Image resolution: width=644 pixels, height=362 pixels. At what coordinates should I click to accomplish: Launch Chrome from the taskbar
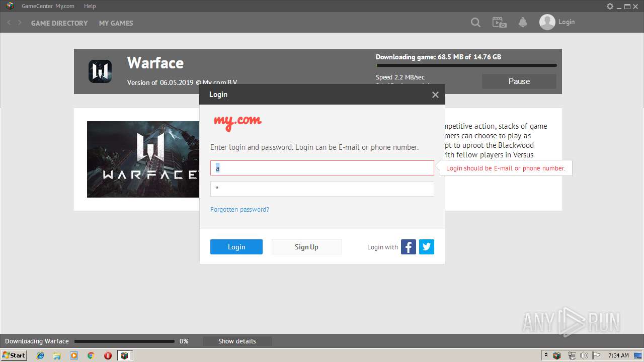pos(91,355)
